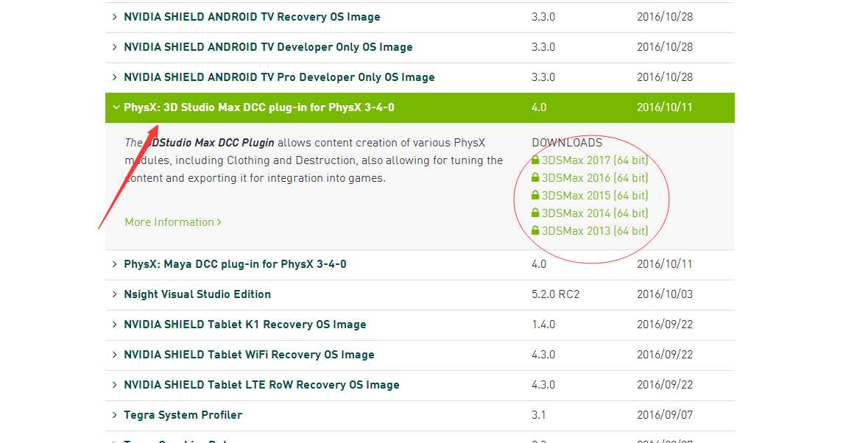Viewport: 868px width, 443px height.
Task: Click DOWNLOADS heading in expanded panel
Action: (567, 143)
